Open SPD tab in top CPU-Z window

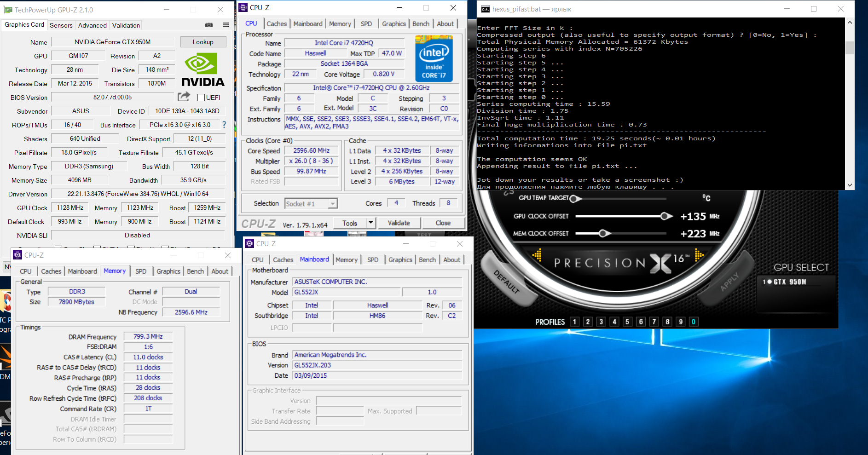pos(366,24)
